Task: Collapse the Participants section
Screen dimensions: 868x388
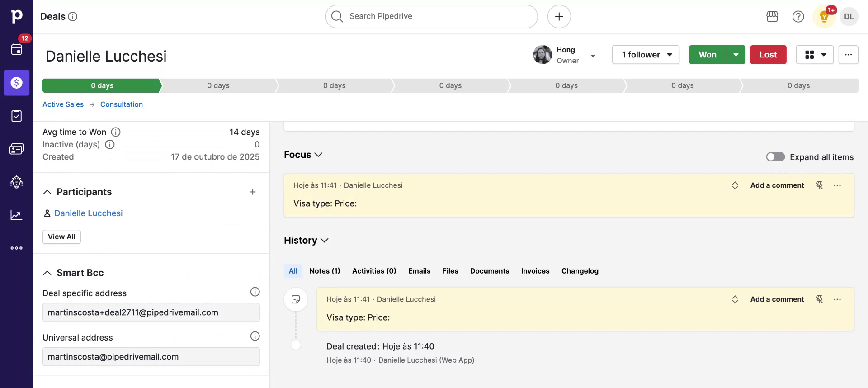Action: pos(47,192)
